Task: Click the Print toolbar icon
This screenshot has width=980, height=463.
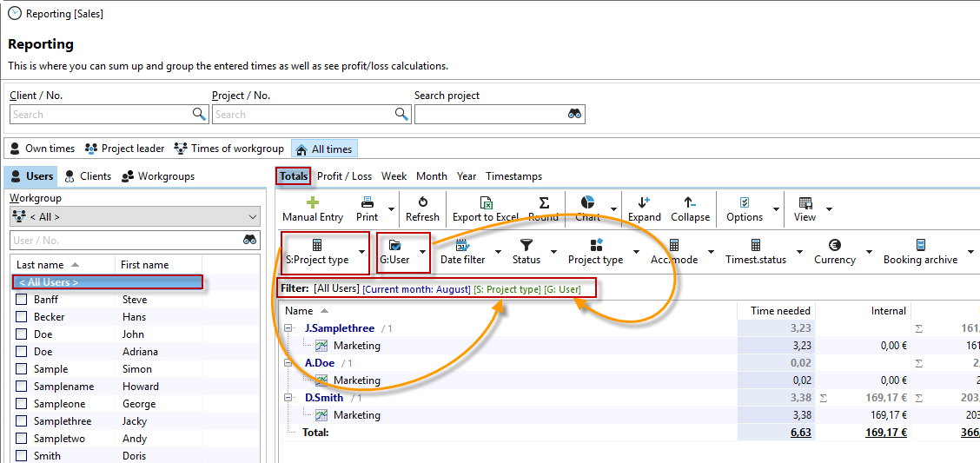Action: point(367,202)
